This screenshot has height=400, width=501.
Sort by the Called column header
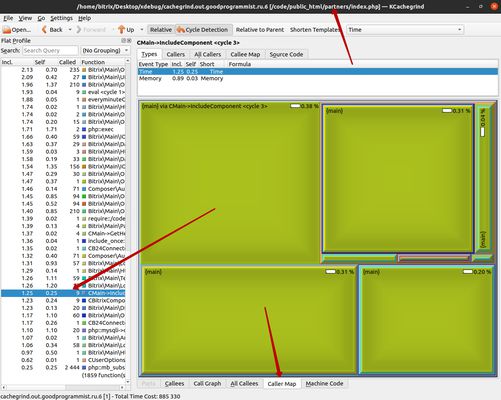coord(69,62)
